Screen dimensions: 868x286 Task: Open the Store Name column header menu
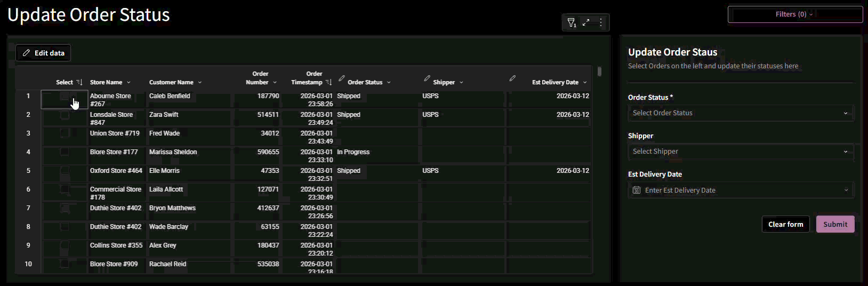coord(128,83)
